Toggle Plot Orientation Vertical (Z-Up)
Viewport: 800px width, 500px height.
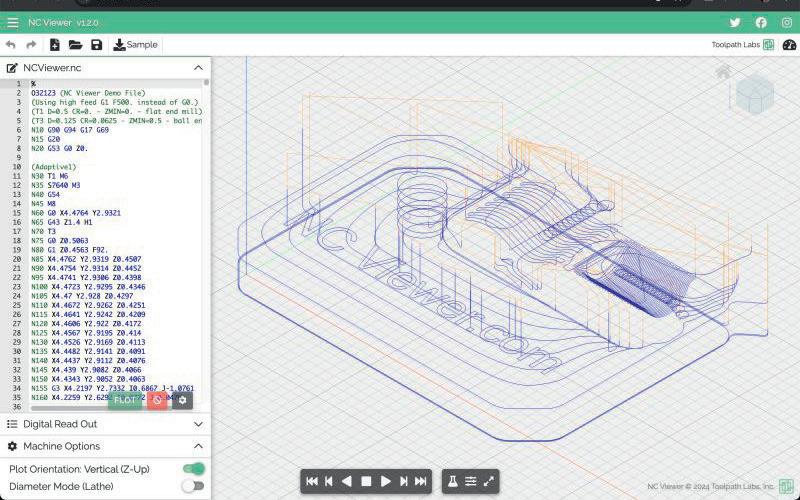click(x=194, y=469)
